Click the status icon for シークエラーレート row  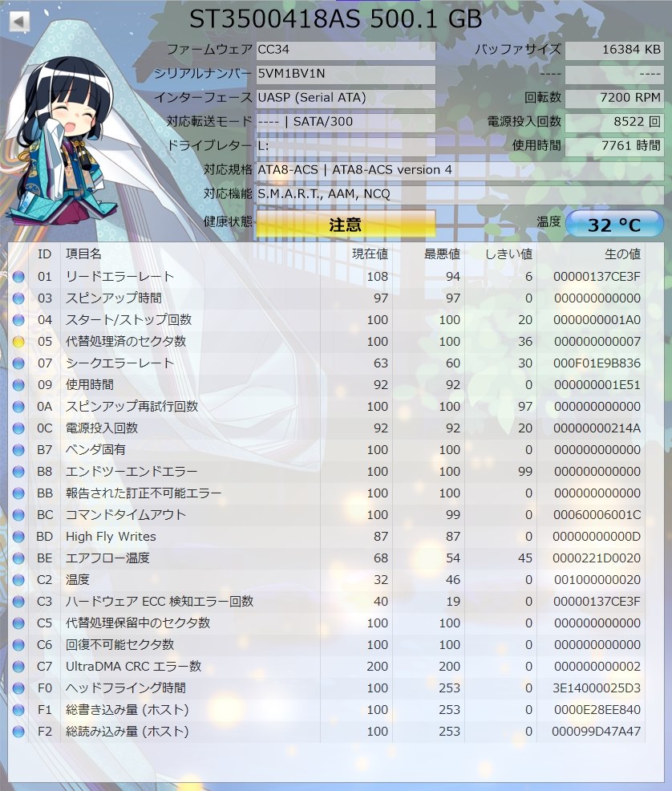(18, 363)
